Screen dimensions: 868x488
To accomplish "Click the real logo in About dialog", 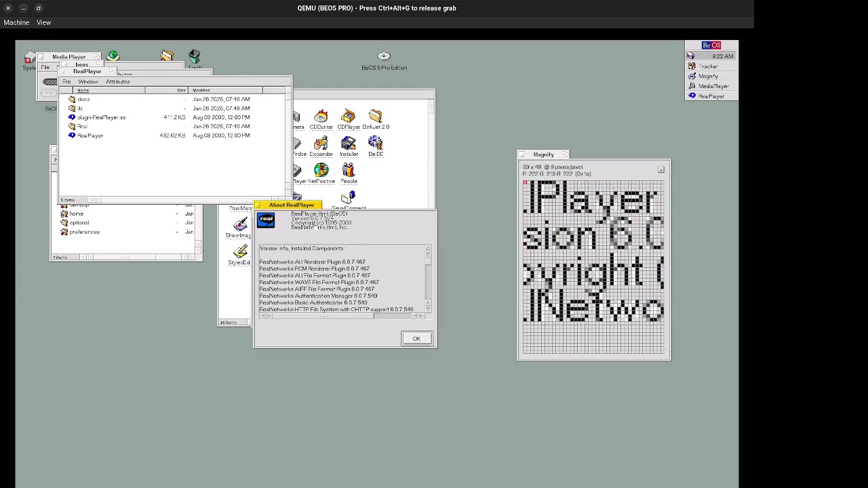I will (x=266, y=220).
